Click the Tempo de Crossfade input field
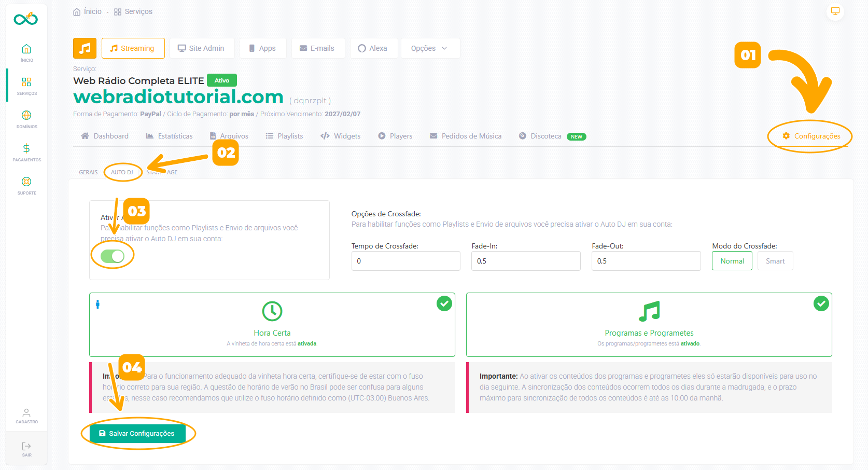868x470 pixels. tap(405, 261)
